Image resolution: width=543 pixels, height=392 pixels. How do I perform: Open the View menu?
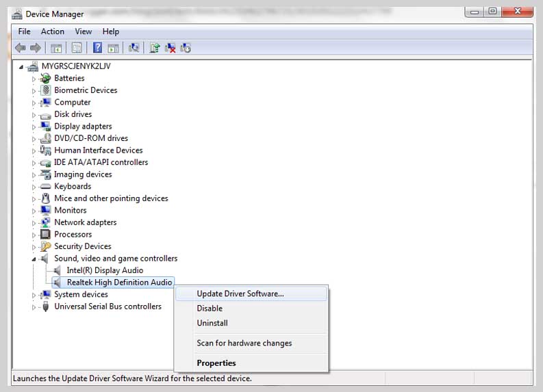[x=84, y=31]
